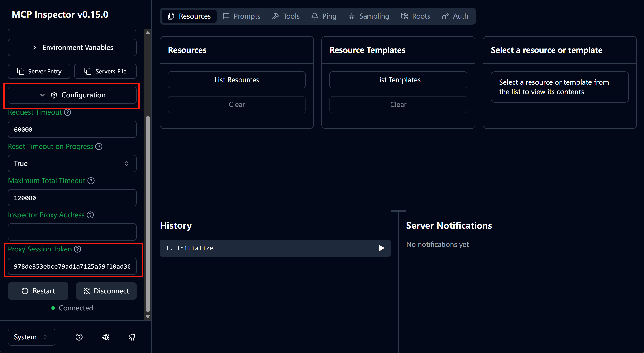
Task: Expand the initialize history entry arrow
Action: [381, 248]
